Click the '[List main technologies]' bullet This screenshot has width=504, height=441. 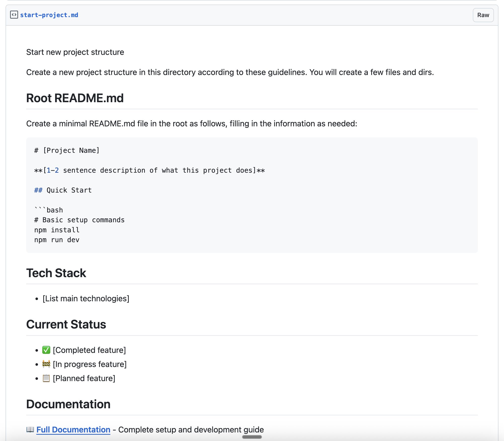point(86,299)
